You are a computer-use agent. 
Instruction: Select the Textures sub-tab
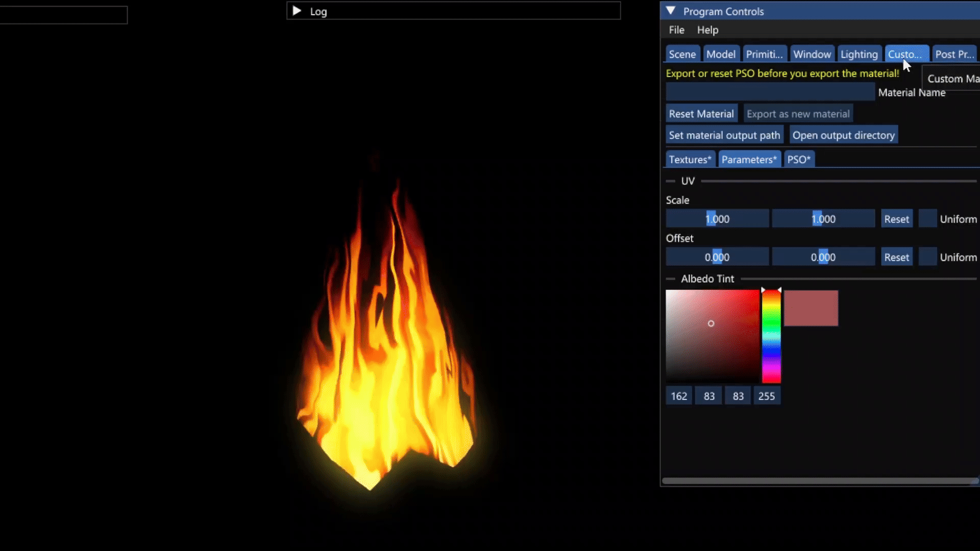[x=690, y=160]
